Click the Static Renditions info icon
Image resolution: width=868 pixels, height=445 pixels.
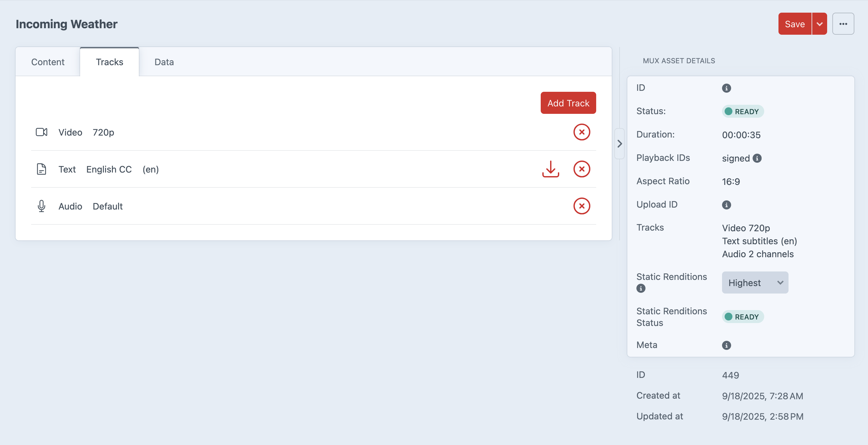[x=641, y=288]
